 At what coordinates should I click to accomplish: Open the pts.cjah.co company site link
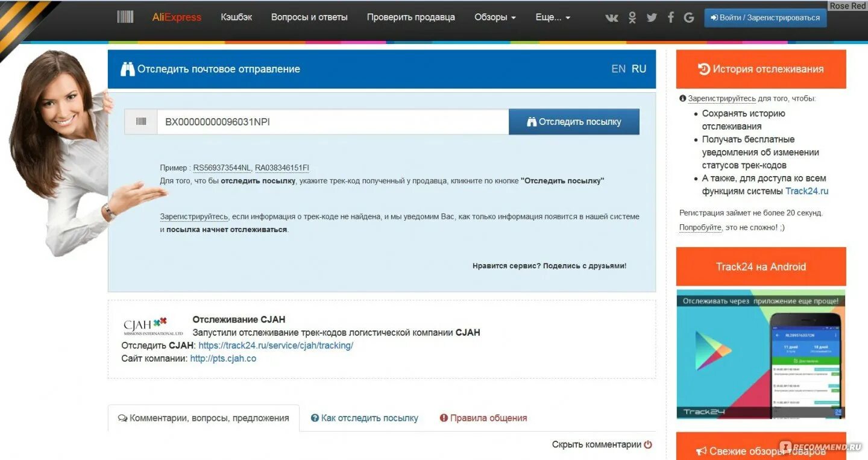pyautogui.click(x=223, y=358)
